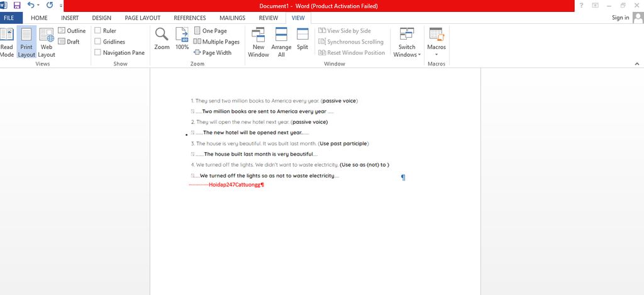
Task: Expand the Undo history dropdown
Action: click(x=38, y=5)
